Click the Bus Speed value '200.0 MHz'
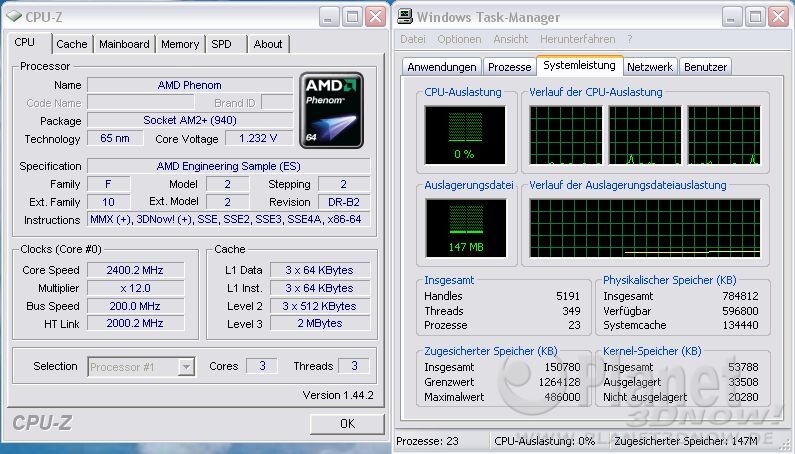Image resolution: width=795 pixels, height=454 pixels. click(x=135, y=306)
